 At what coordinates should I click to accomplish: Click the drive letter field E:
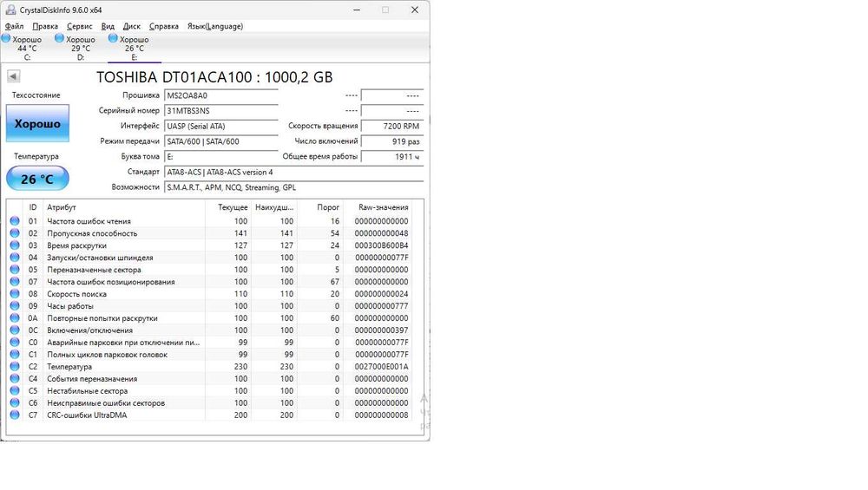[220, 156]
